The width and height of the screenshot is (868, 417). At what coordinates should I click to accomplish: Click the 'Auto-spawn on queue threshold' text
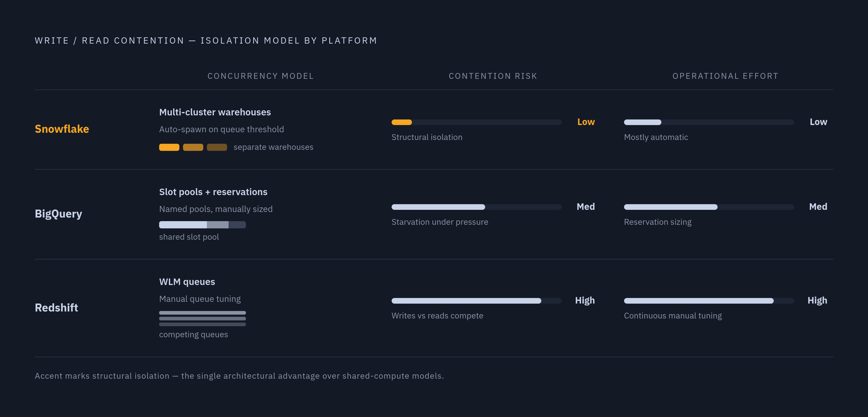[x=221, y=129]
